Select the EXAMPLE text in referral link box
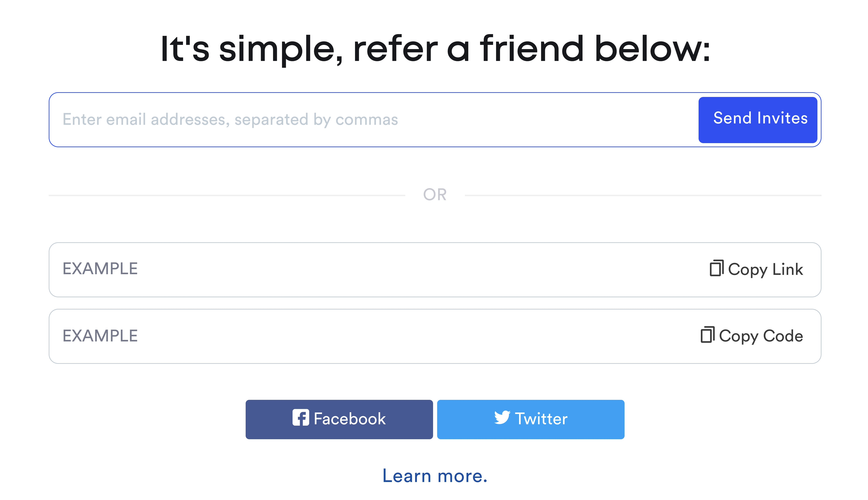 coord(100,269)
